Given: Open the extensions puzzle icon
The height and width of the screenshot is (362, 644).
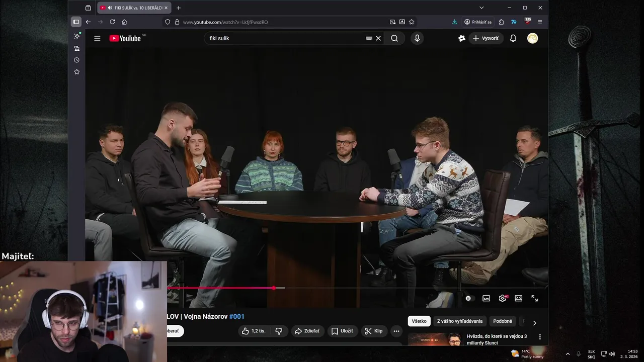Looking at the screenshot, I should pos(501,22).
